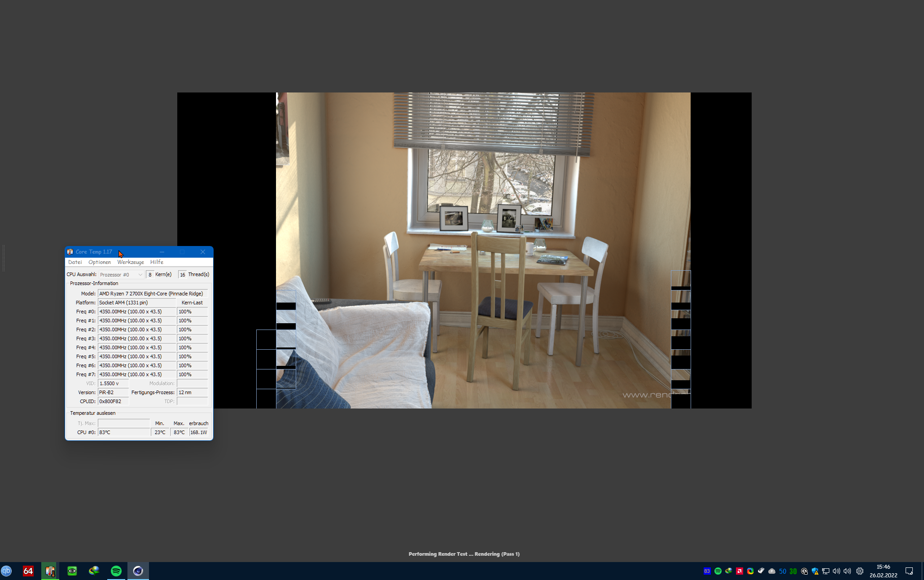924x580 pixels.
Task: Open AIDA64 from the taskbar
Action: pyautogui.click(x=28, y=571)
